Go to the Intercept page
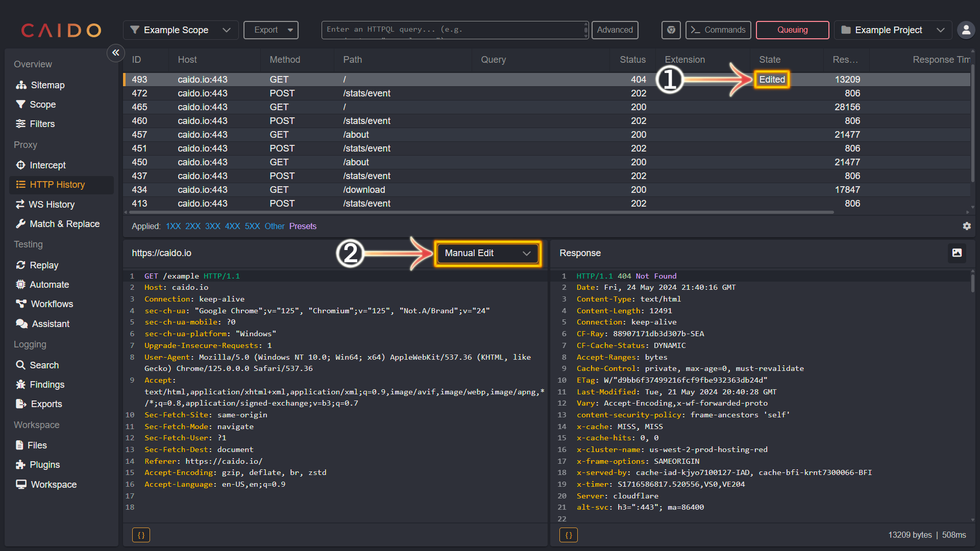This screenshot has height=551, width=980. 41,165
